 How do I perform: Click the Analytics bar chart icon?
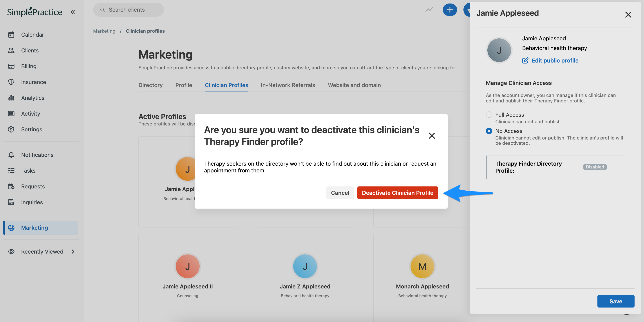coord(11,98)
